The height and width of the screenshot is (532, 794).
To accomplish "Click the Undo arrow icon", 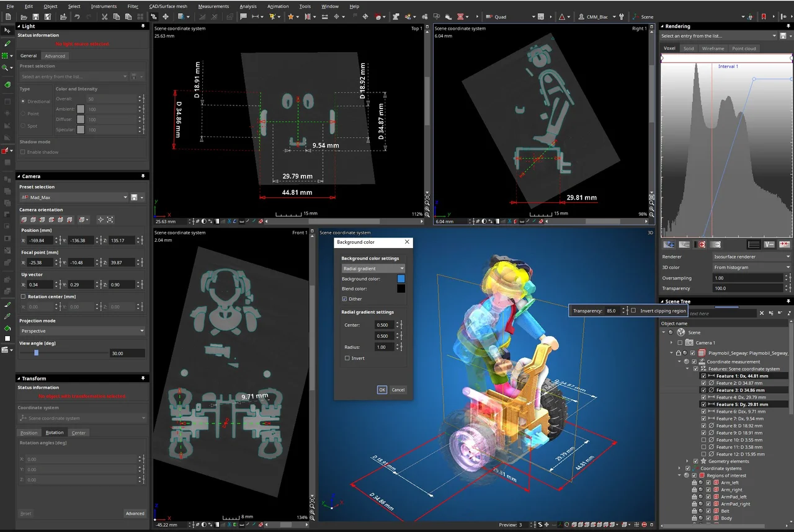I will click(78, 17).
